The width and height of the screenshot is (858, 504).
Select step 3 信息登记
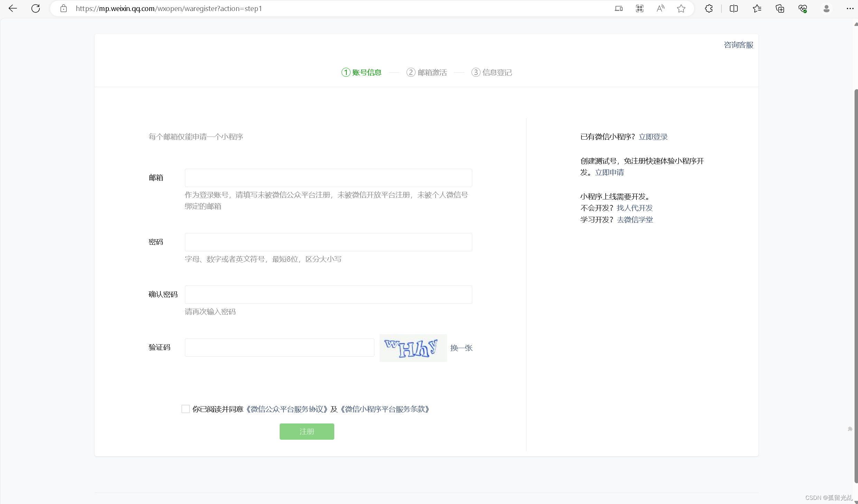[x=492, y=72]
